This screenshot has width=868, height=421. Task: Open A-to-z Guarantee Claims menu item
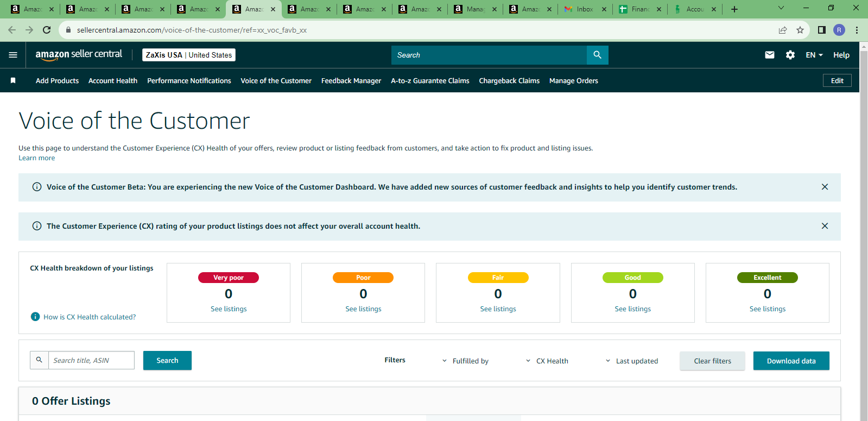click(x=430, y=80)
